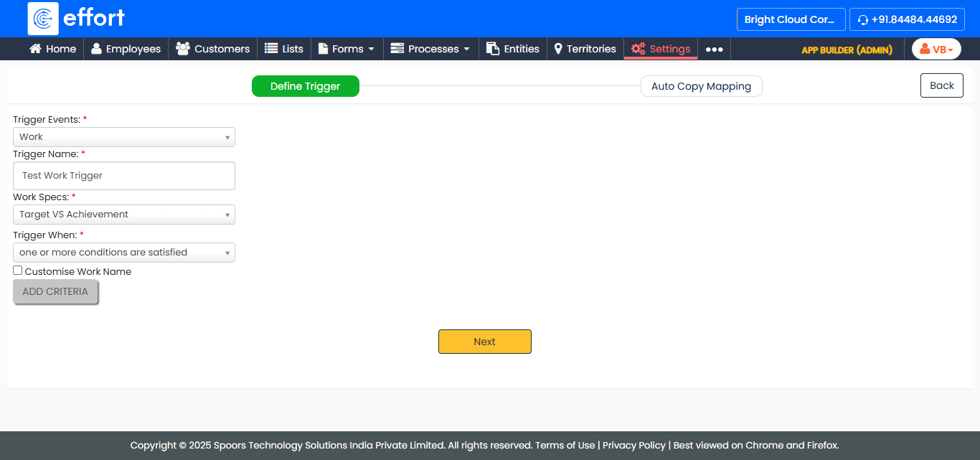Screen dimensions: 980x460
Task: Open Employees section in navigation
Action: (126, 49)
